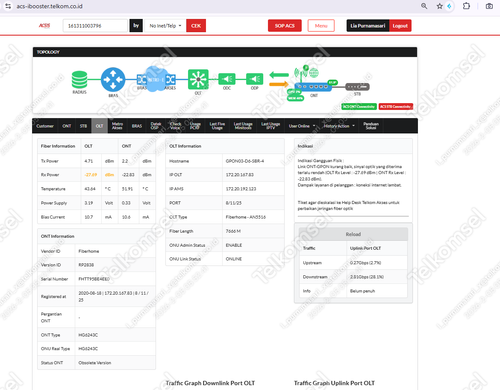500x390 pixels.
Task: Expand the History Action dropdown tab
Action: pyautogui.click(x=339, y=126)
